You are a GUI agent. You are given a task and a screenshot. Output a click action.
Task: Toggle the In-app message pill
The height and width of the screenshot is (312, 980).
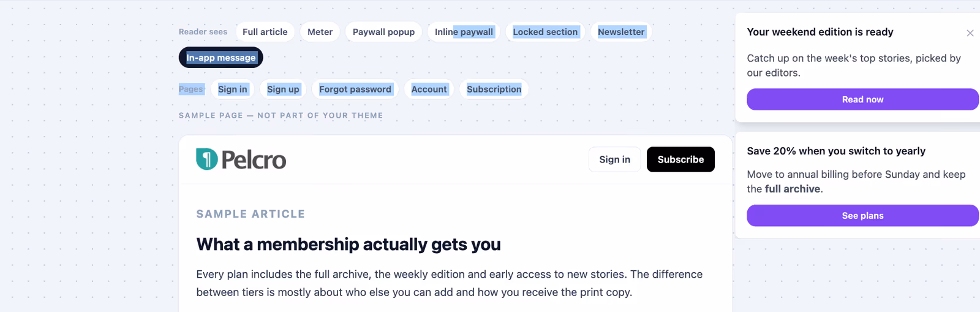221,58
